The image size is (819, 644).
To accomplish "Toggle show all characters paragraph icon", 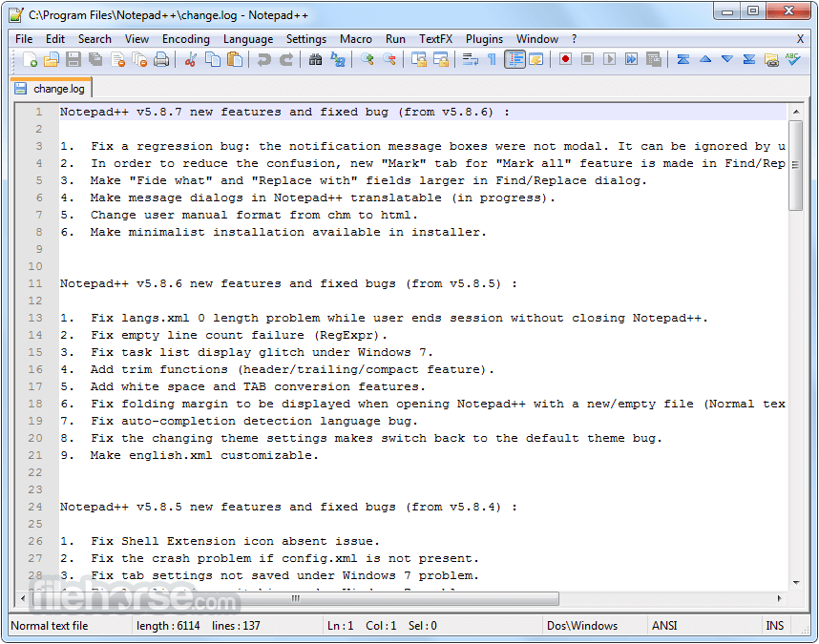I will tap(492, 59).
